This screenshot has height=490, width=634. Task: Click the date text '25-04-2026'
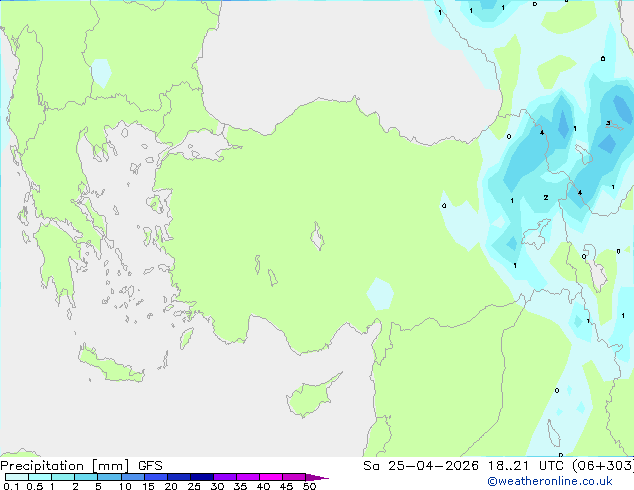(433, 466)
